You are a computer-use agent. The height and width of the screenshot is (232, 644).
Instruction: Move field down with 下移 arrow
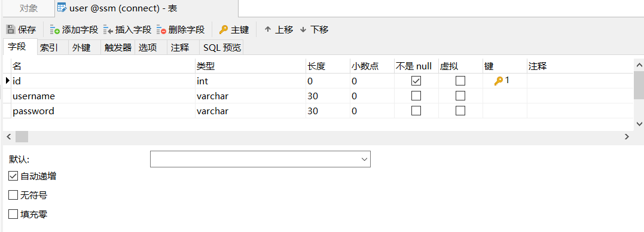[303, 29]
